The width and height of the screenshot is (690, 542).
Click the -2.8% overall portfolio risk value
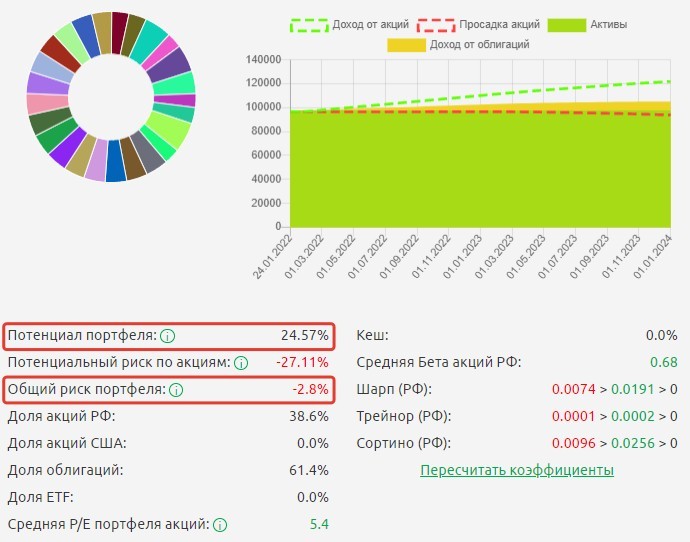pyautogui.click(x=310, y=390)
